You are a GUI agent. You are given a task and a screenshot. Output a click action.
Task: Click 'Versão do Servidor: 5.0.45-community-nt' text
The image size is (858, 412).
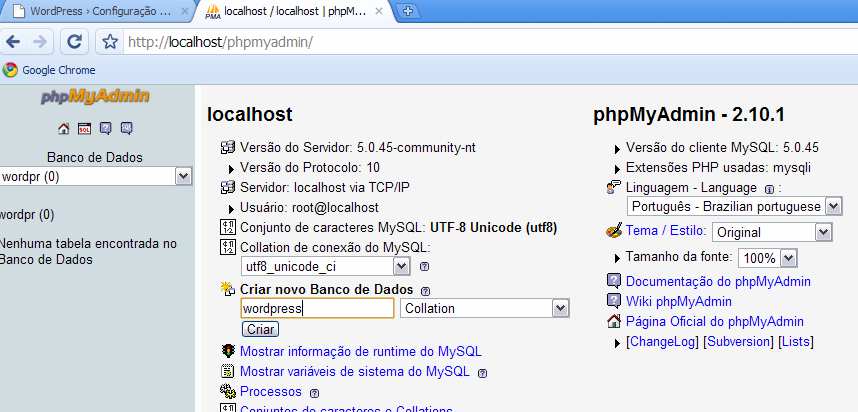pyautogui.click(x=358, y=147)
